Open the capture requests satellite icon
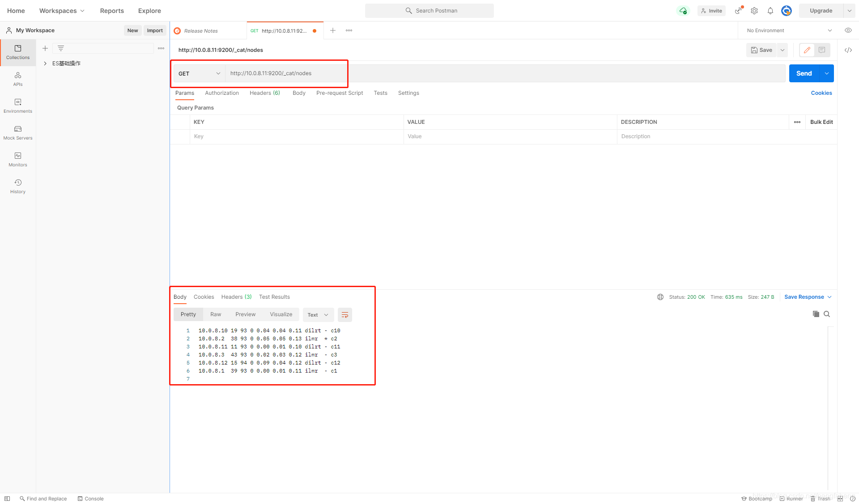This screenshot has height=504, width=859. click(x=739, y=11)
